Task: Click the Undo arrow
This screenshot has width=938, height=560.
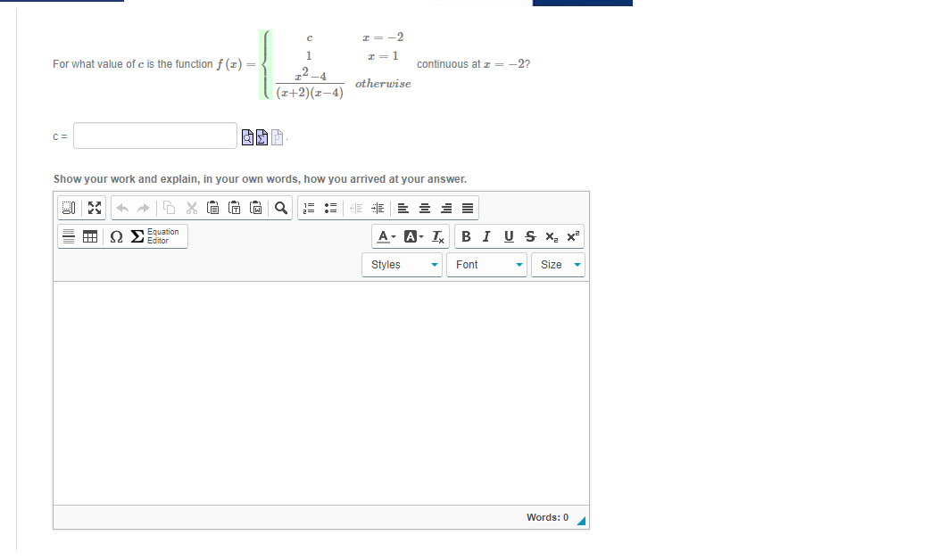Action: click(x=122, y=208)
